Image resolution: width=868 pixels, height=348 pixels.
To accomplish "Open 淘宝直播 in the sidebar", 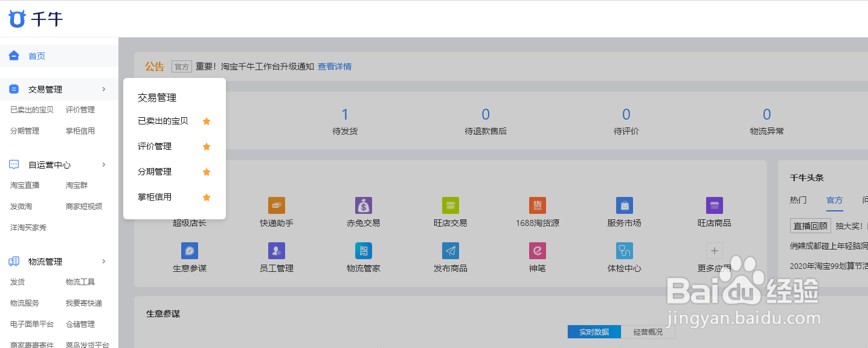I will (x=25, y=185).
